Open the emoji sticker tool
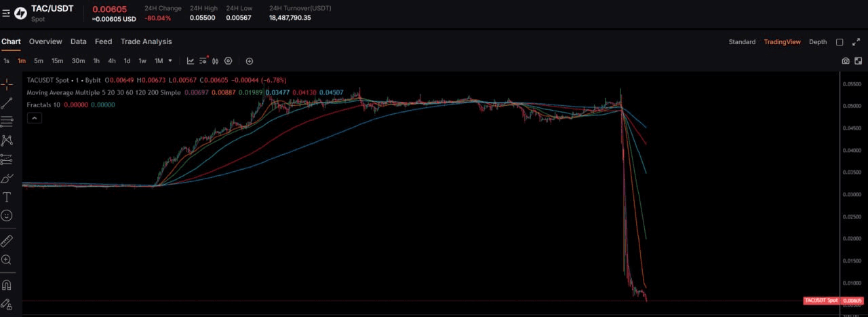 tap(7, 215)
